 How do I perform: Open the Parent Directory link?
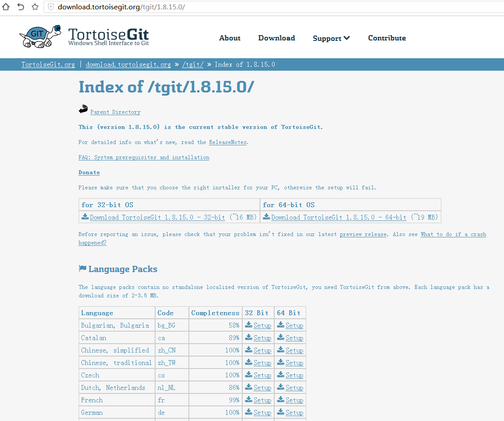(116, 112)
